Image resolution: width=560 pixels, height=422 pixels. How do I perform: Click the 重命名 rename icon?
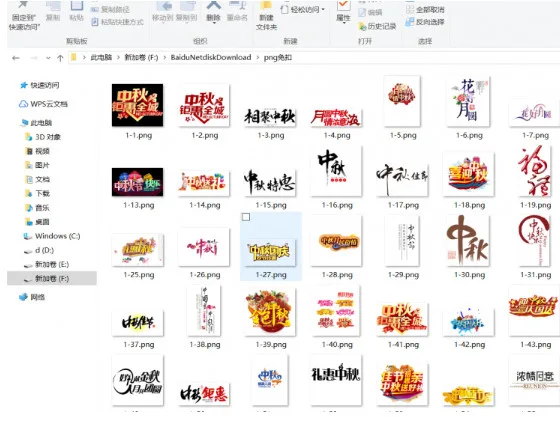coord(238,5)
